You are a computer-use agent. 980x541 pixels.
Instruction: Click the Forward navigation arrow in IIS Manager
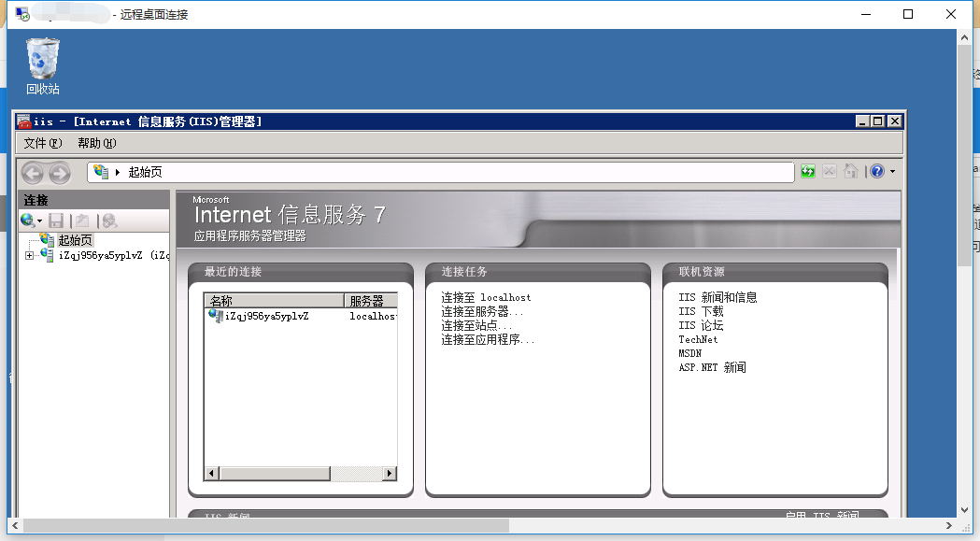60,173
